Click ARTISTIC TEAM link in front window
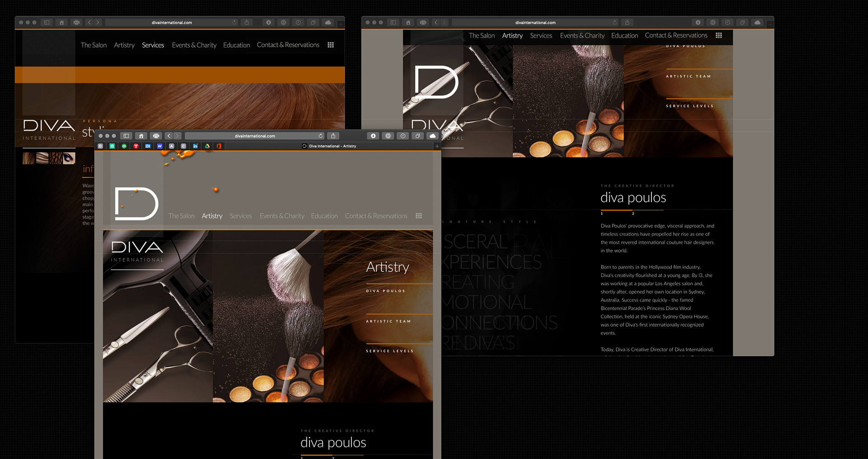The height and width of the screenshot is (459, 868). [388, 321]
